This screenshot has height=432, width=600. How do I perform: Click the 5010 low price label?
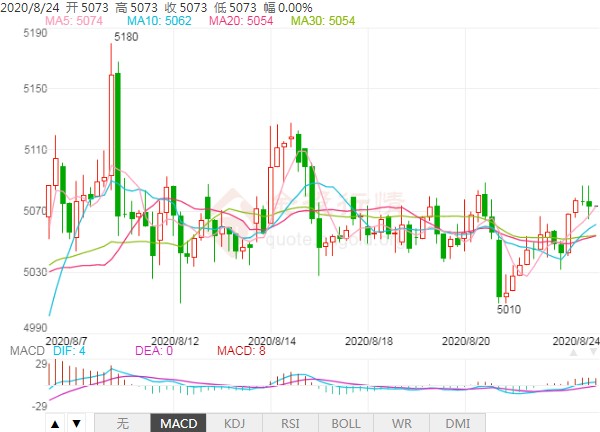pyautogui.click(x=509, y=309)
